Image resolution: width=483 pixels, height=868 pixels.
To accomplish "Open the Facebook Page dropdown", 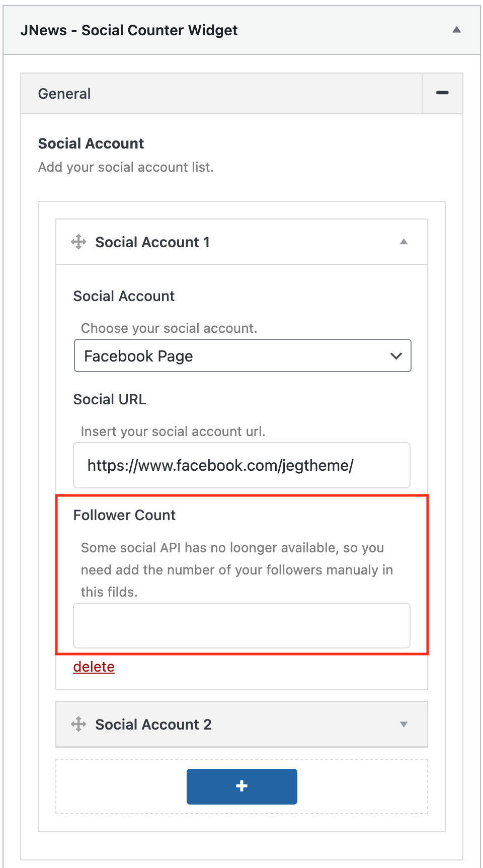I will (242, 356).
